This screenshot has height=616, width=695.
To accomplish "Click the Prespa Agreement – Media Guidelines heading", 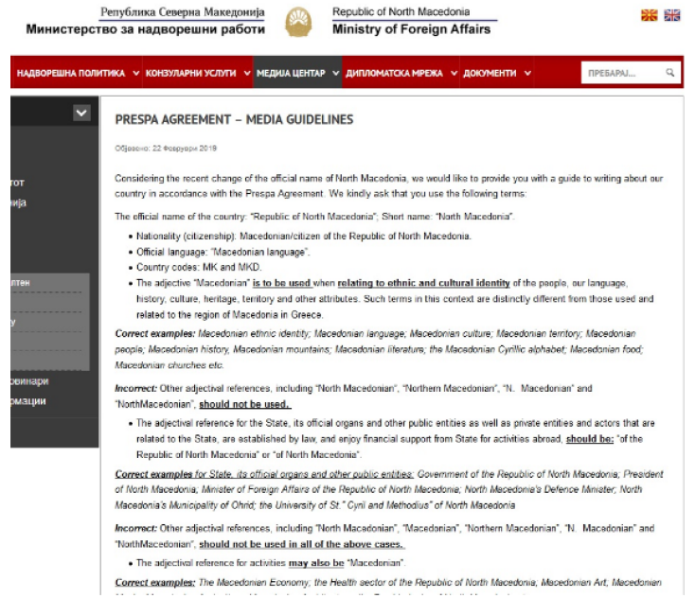I will 233,120.
